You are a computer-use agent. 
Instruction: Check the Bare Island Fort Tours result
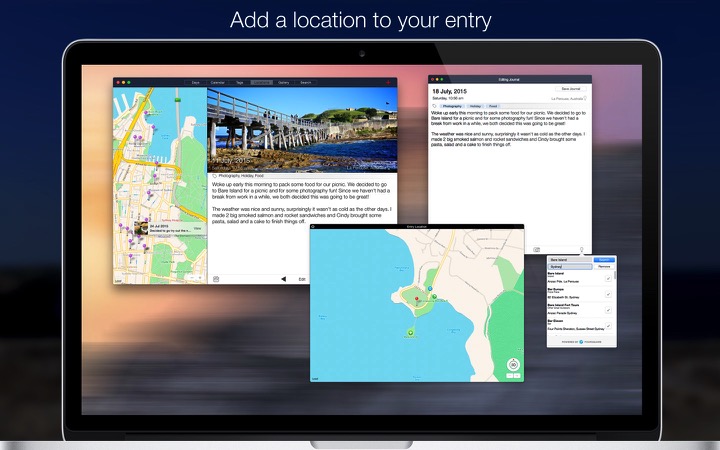(608, 310)
